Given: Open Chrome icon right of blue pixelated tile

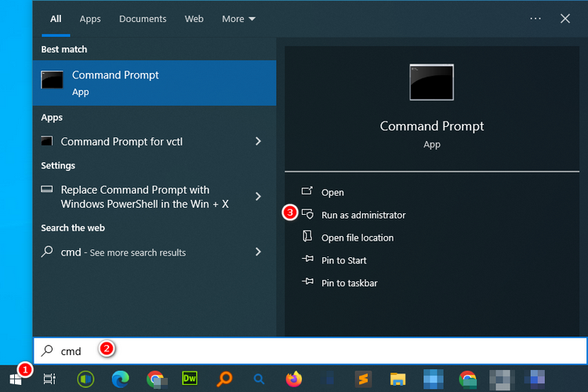Looking at the screenshot, I should pyautogui.click(x=467, y=379).
